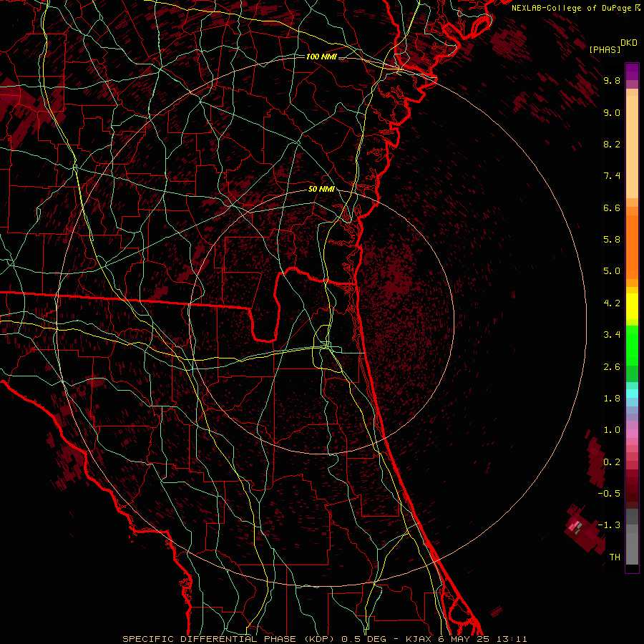
Task: Click the 6 MAY 25 date in the caption
Action: (464, 639)
